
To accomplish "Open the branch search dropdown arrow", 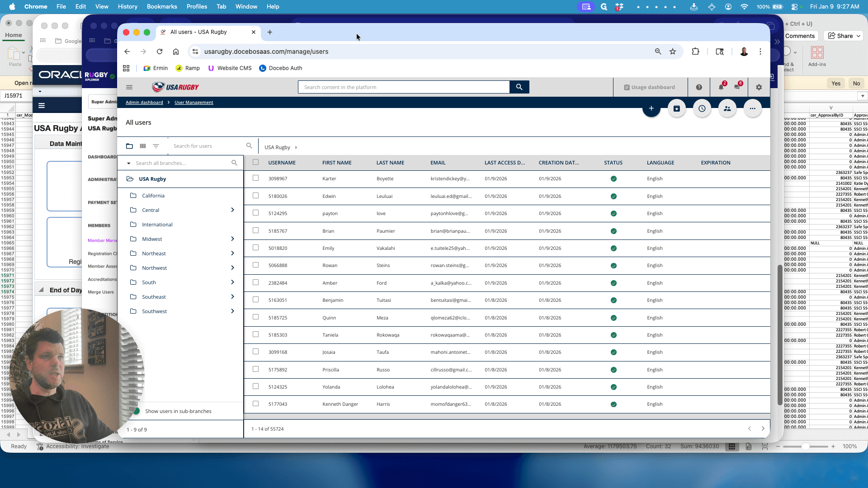I will [129, 163].
